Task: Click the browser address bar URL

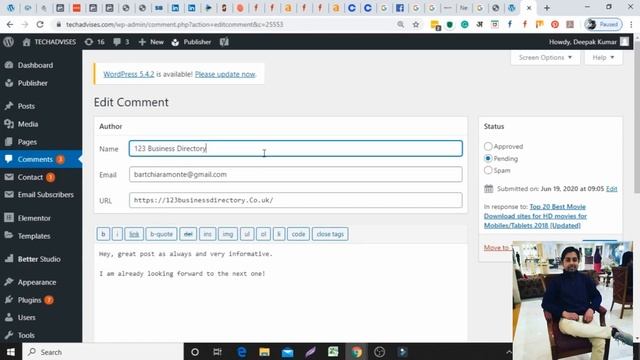Action: (x=174, y=24)
